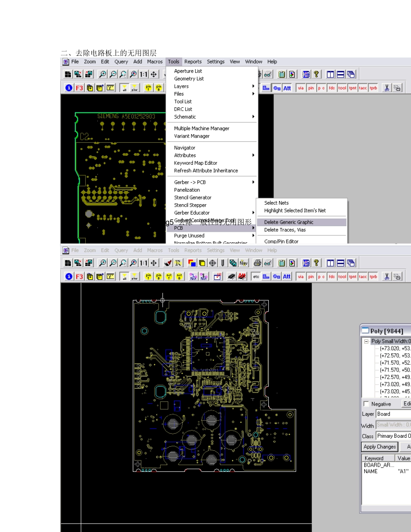Toggle the 'tool' filter in lower window toolbar

tap(342, 276)
